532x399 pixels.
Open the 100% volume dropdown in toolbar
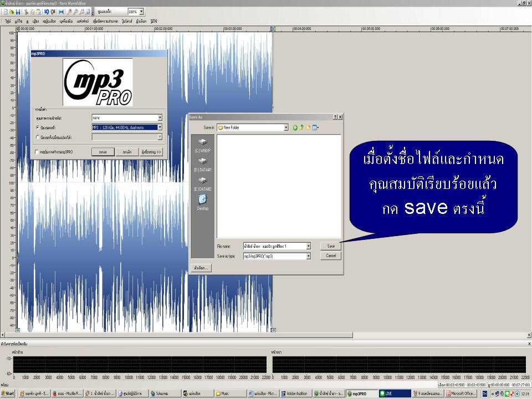pos(141,12)
